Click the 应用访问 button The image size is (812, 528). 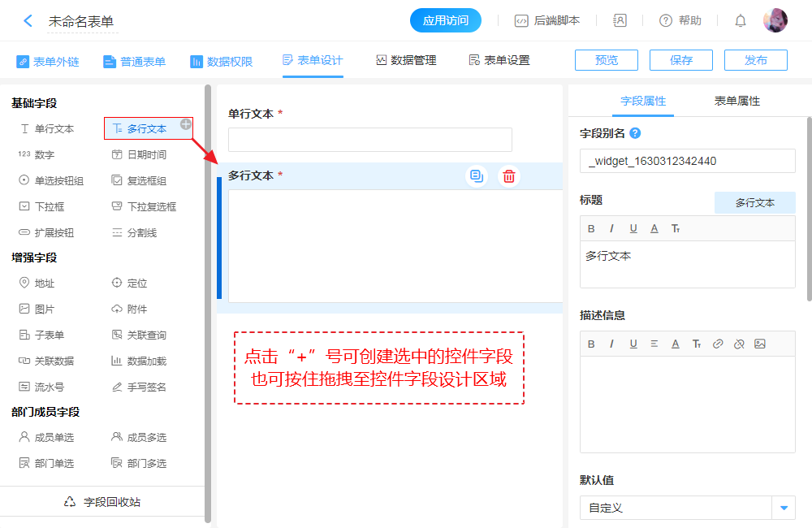tap(446, 21)
